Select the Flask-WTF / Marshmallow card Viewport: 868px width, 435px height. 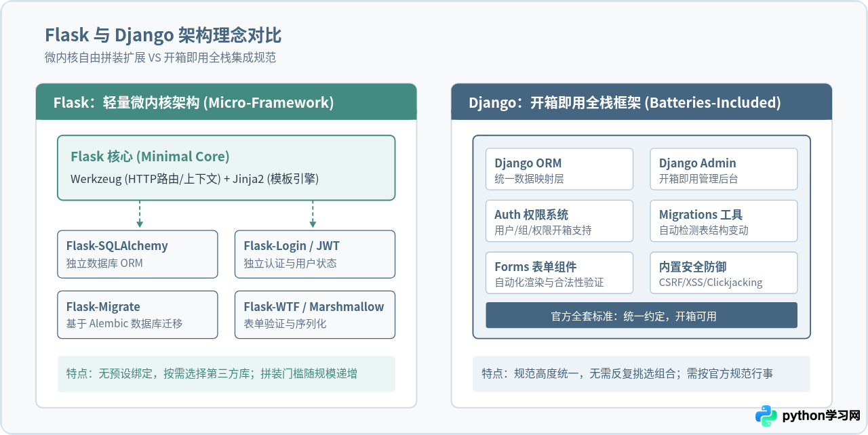click(x=315, y=315)
